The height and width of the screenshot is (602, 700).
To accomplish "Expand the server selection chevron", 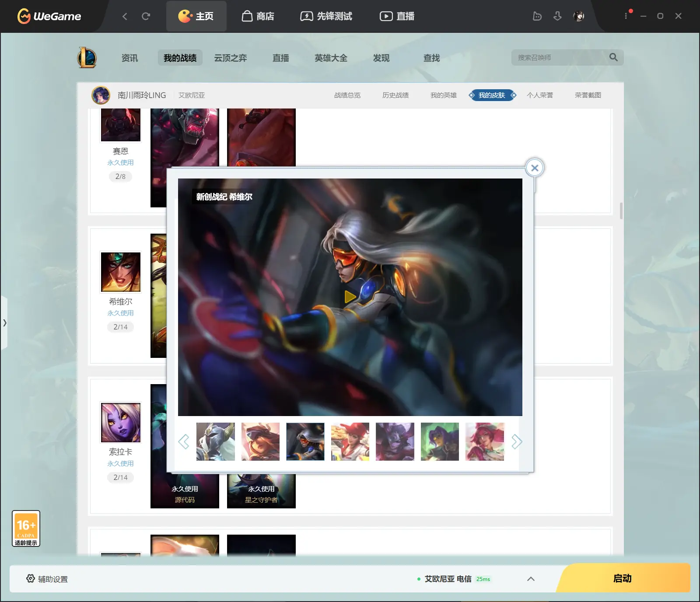I will coord(531,579).
